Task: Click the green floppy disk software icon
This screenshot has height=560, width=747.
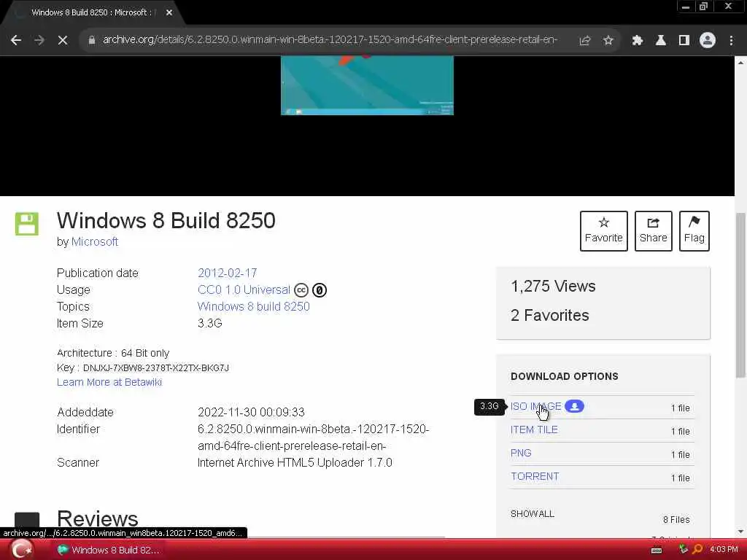Action: tap(27, 224)
